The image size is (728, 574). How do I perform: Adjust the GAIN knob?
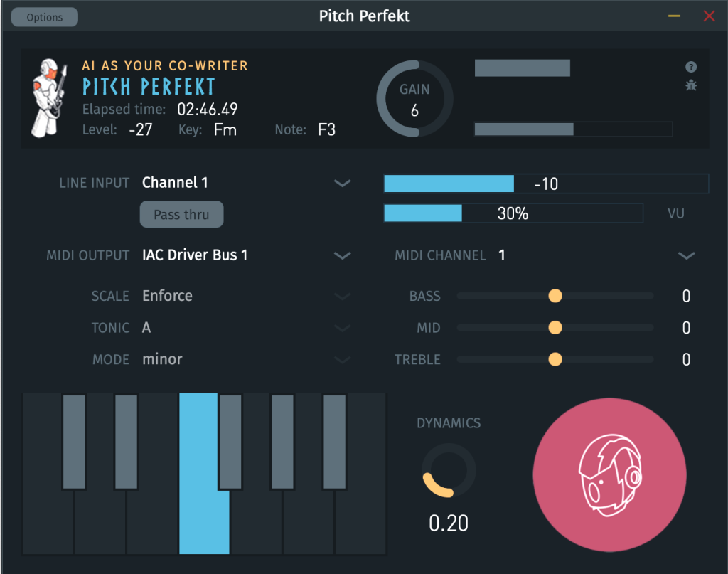(x=413, y=98)
